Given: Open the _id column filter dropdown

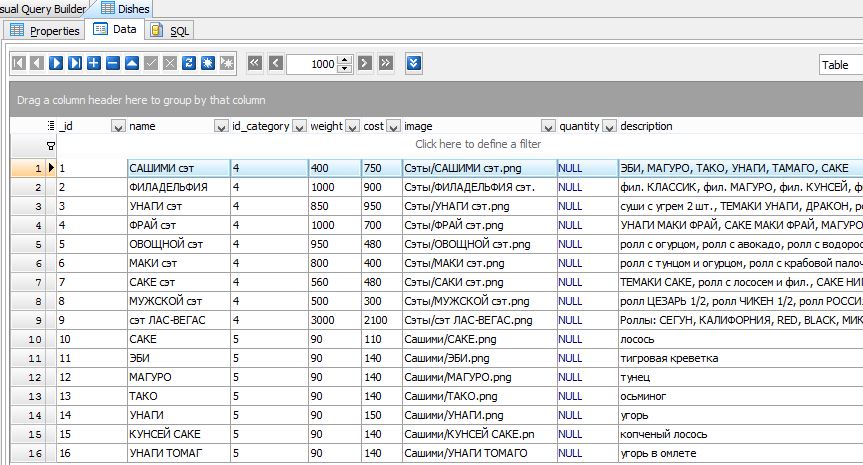Looking at the screenshot, I should click(118, 127).
